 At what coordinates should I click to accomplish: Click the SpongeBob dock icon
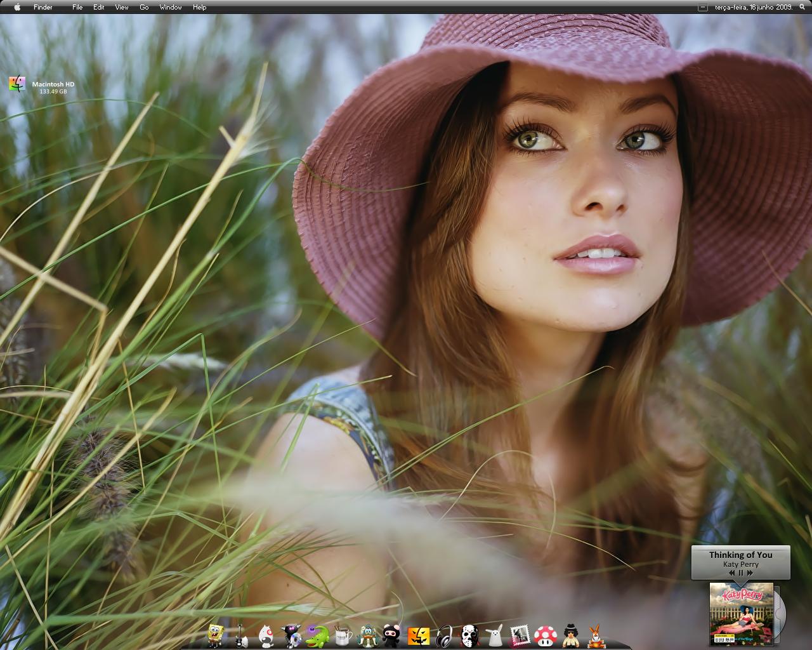[216, 635]
